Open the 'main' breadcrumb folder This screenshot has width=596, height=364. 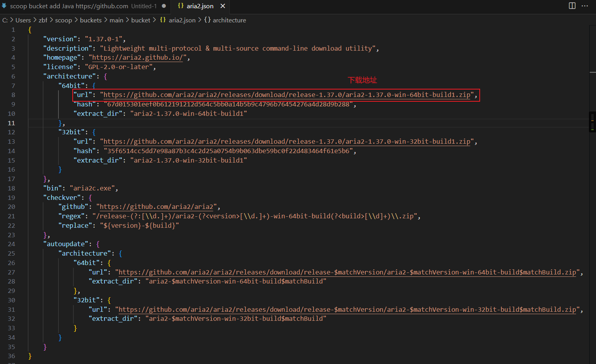[116, 20]
